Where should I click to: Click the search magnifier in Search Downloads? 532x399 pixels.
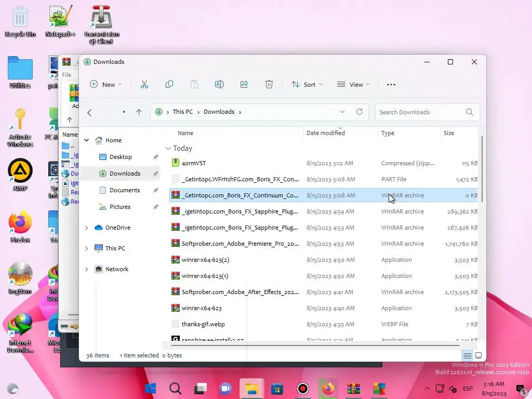click(x=470, y=112)
